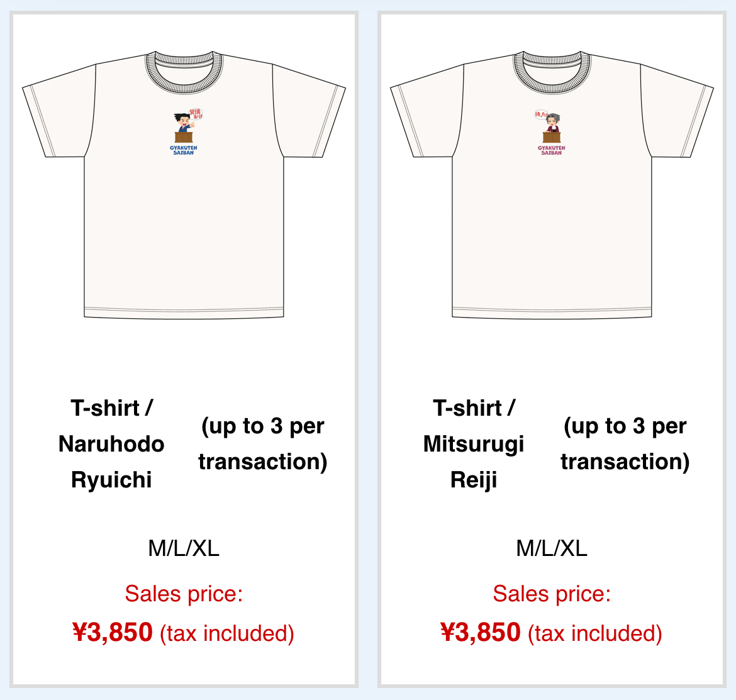Click the pink GYAKUTEN SAIBAN logo
The image size is (736, 700).
(x=552, y=150)
